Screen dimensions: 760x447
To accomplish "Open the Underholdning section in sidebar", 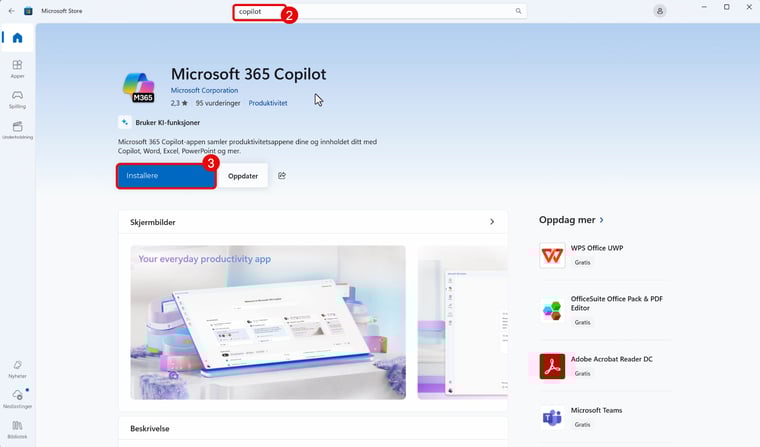I will [17, 130].
